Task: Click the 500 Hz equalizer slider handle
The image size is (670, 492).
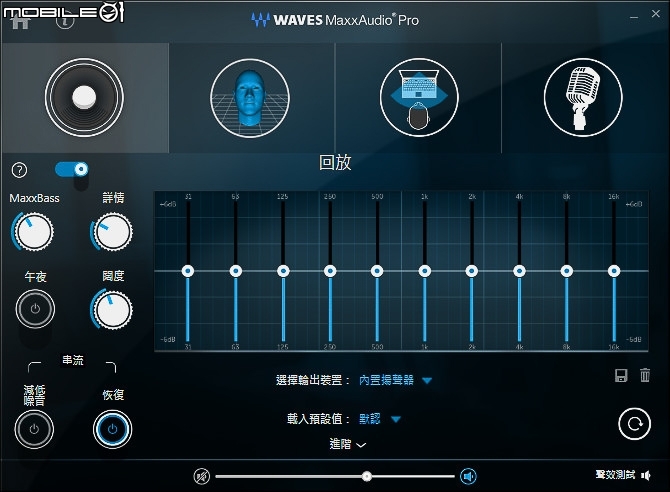Action: pos(377,271)
